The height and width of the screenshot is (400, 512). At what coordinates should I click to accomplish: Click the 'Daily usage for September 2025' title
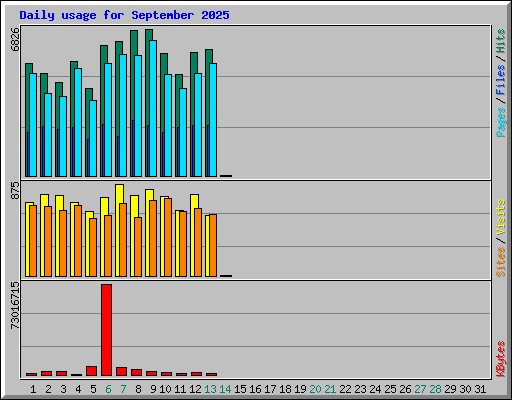(x=124, y=15)
